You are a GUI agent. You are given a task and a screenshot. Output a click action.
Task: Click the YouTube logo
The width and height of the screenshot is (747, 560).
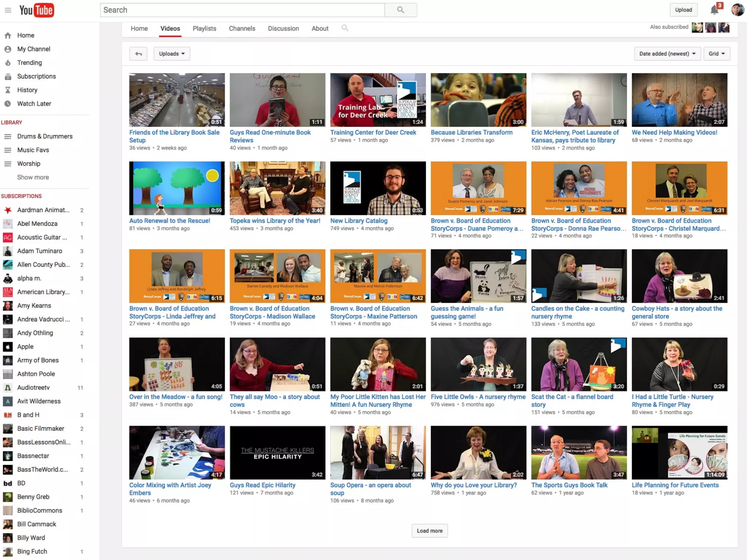coord(36,10)
